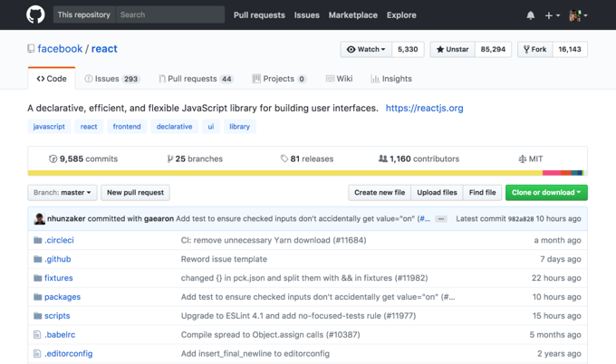616x364 pixels.
Task: Open Clone or download dropdown
Action: click(x=546, y=192)
